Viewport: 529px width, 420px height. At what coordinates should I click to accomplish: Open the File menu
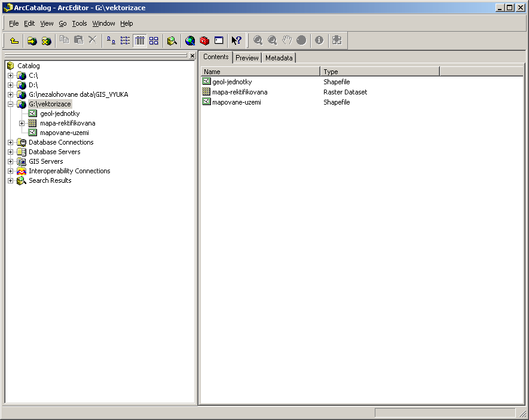(14, 23)
